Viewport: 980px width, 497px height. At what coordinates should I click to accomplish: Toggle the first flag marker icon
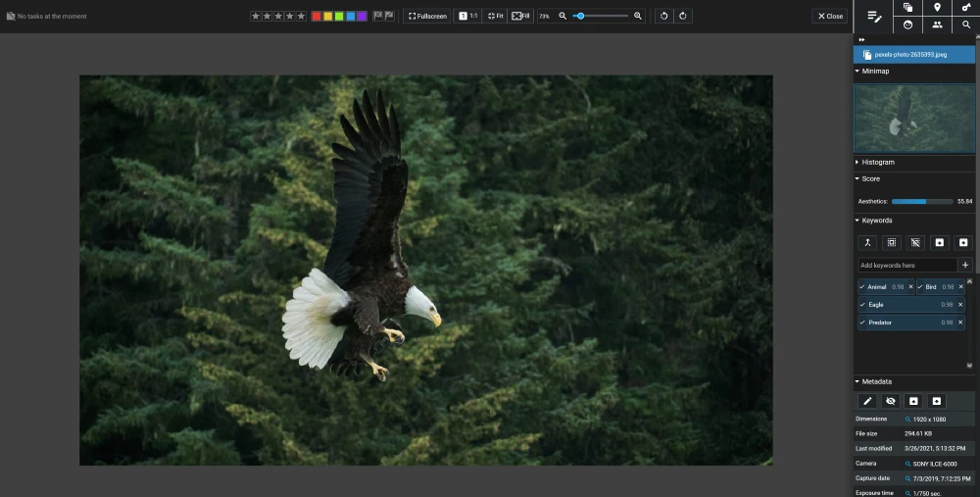tap(377, 16)
